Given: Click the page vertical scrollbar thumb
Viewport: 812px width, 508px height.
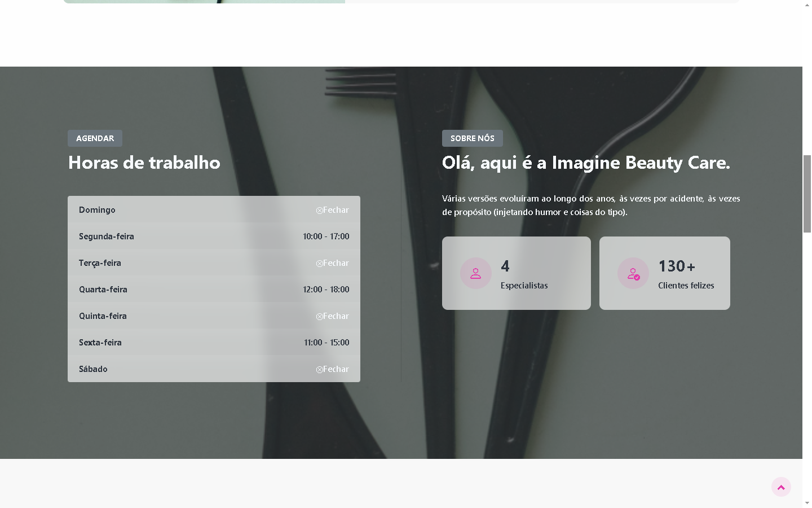Looking at the screenshot, I should pos(807,194).
